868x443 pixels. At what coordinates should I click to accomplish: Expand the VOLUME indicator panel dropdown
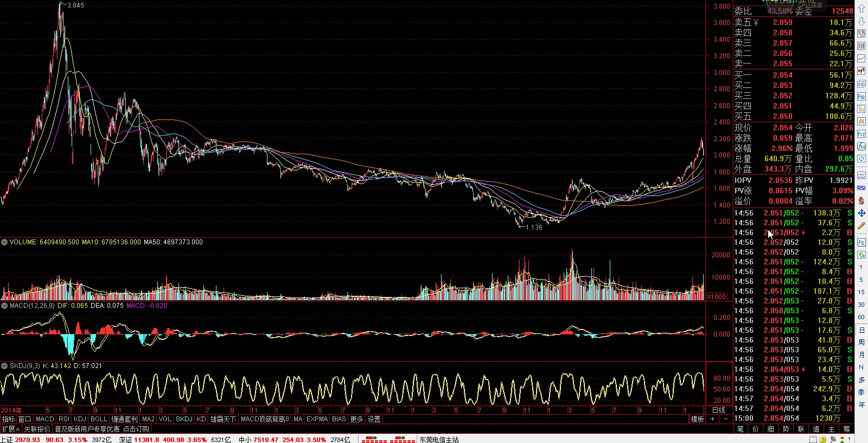(4, 242)
